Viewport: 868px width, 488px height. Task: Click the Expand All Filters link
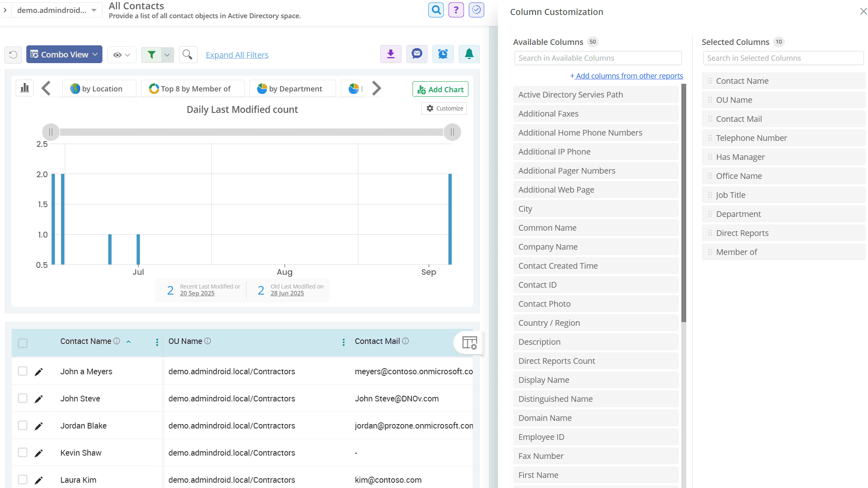[237, 55]
